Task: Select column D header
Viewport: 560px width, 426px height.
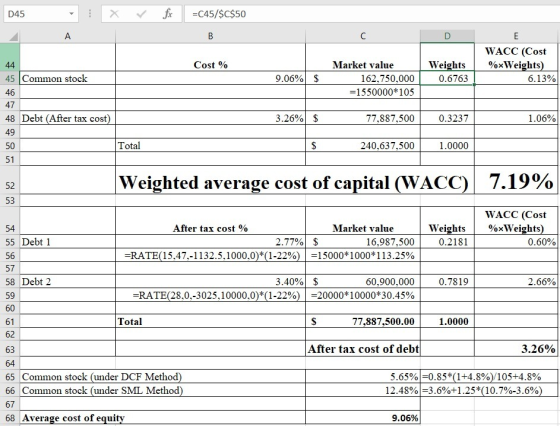Action: tap(448, 36)
